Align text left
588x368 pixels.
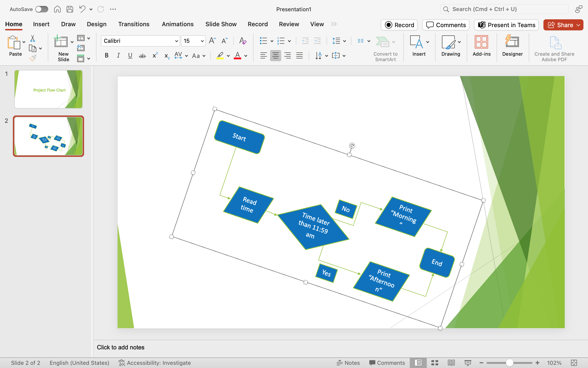[263, 55]
